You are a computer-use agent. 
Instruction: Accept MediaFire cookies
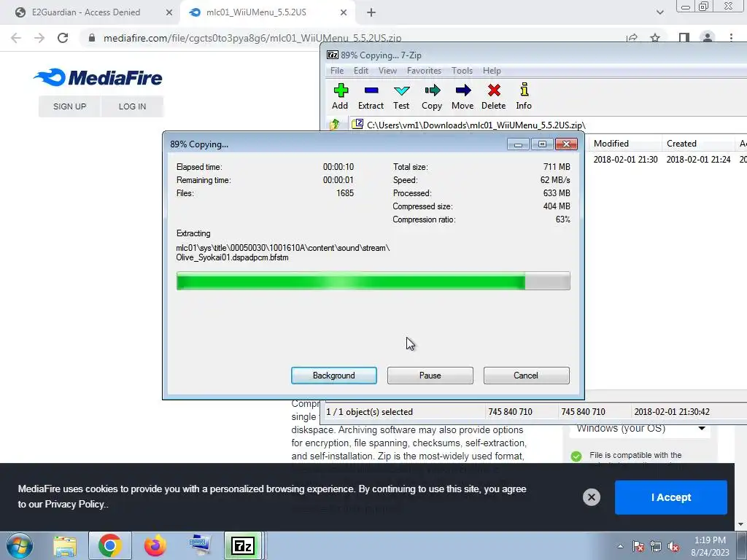tap(671, 497)
